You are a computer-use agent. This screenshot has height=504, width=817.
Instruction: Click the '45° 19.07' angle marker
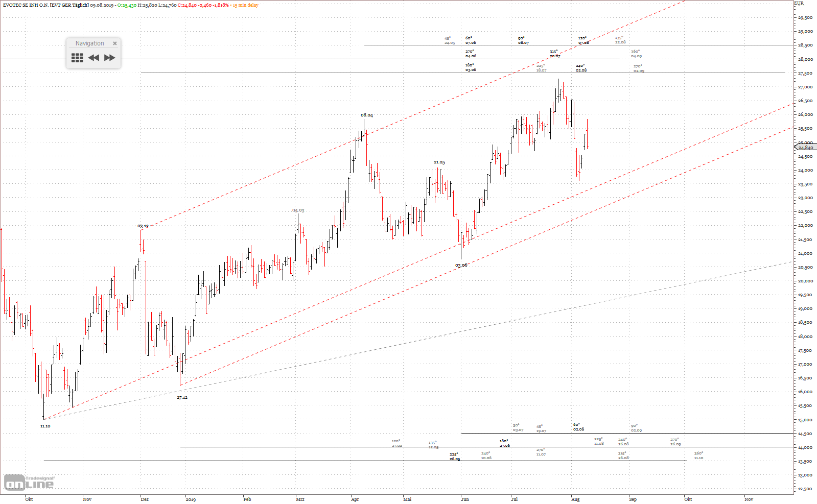(x=541, y=429)
